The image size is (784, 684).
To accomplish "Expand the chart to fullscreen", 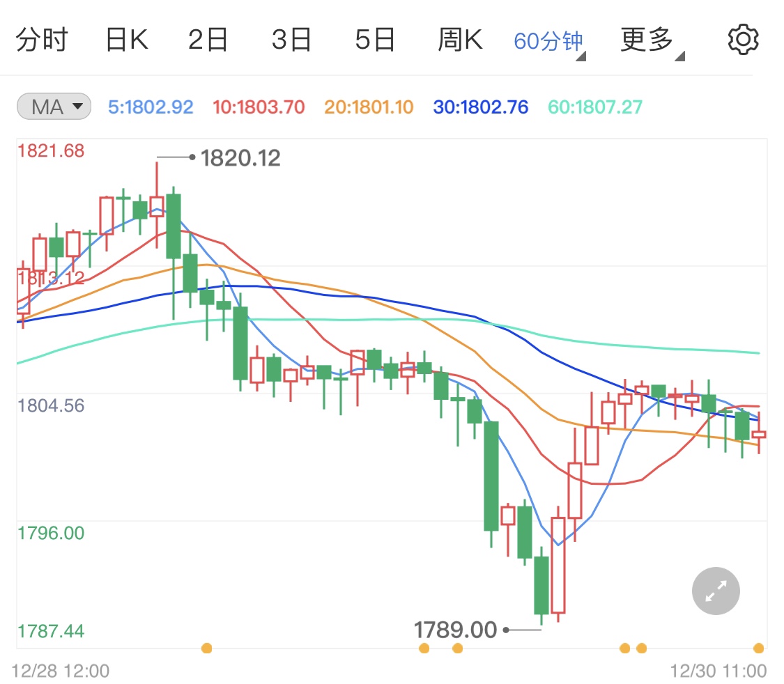I will click(715, 591).
